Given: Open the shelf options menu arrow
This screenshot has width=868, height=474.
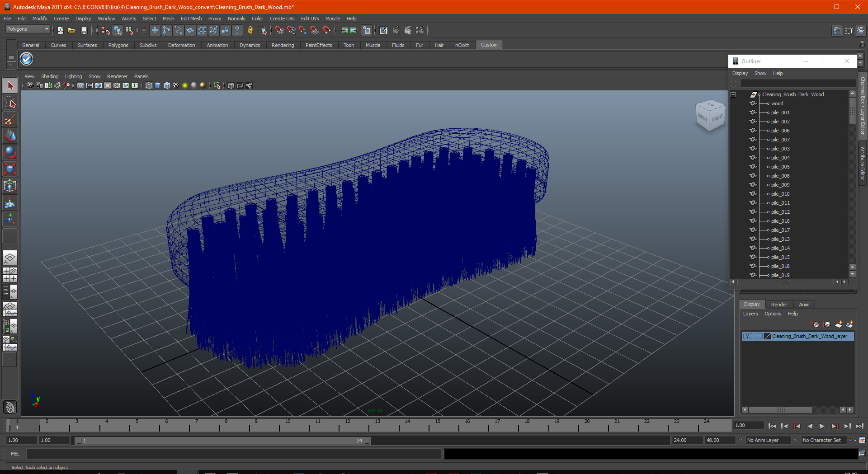Looking at the screenshot, I should point(11,64).
